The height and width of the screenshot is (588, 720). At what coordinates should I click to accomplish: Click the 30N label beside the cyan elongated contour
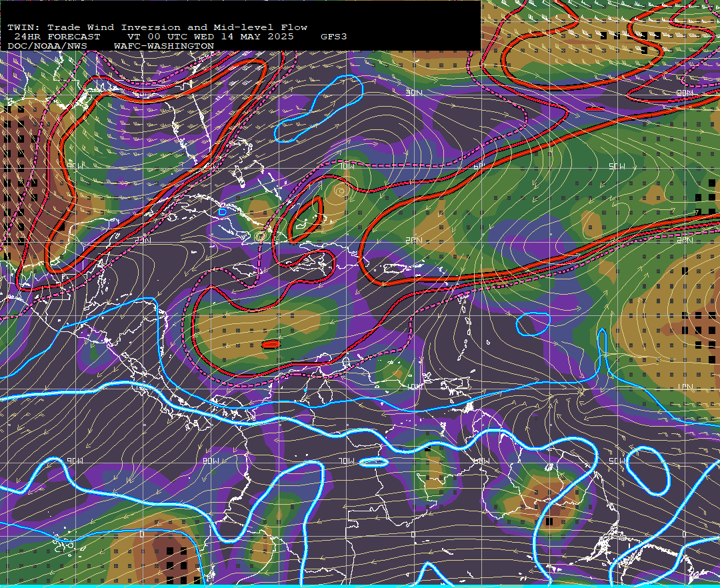[x=414, y=93]
